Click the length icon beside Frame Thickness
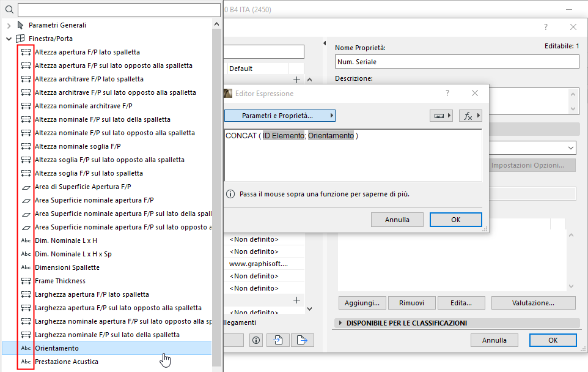Viewport: 588px width, 372px height. (26, 281)
